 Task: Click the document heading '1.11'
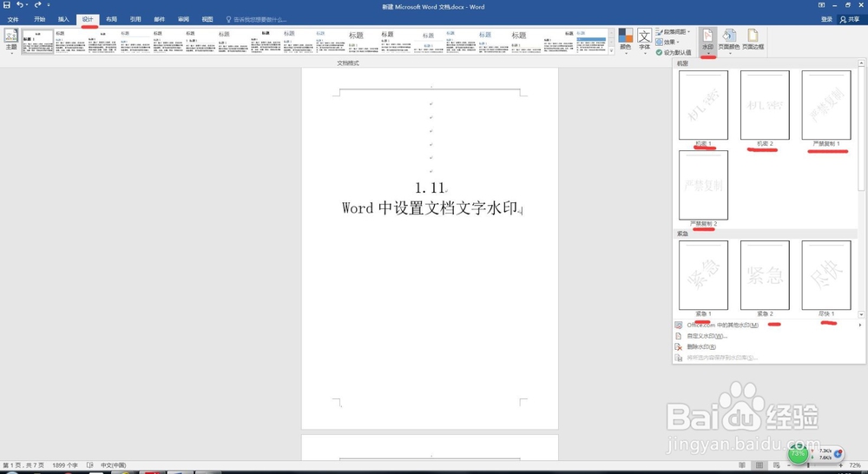point(431,188)
